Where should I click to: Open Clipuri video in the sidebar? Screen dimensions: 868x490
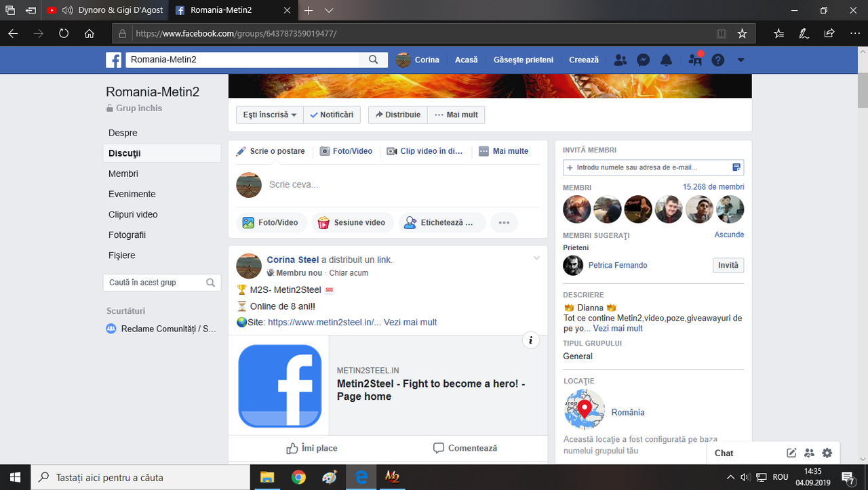[133, 214]
